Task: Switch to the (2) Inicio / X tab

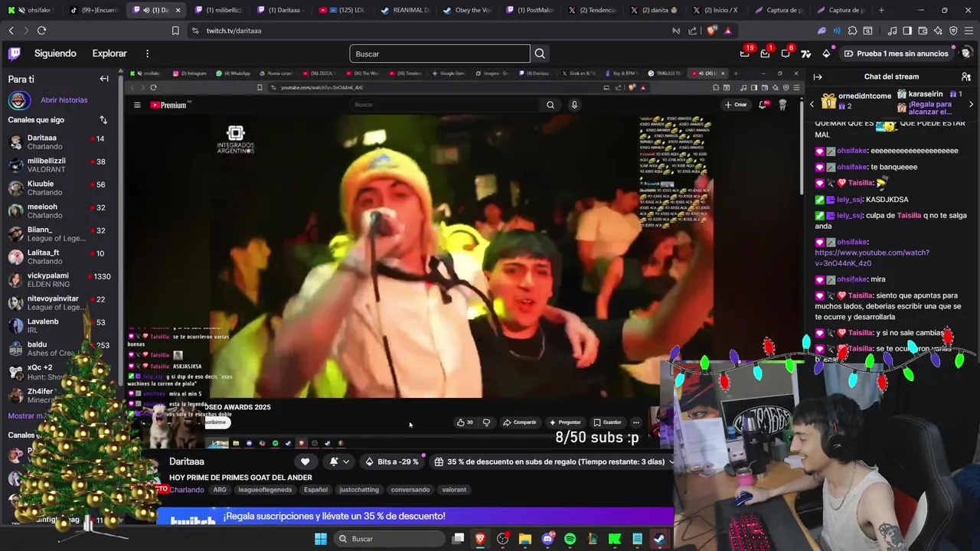Action: pyautogui.click(x=717, y=10)
